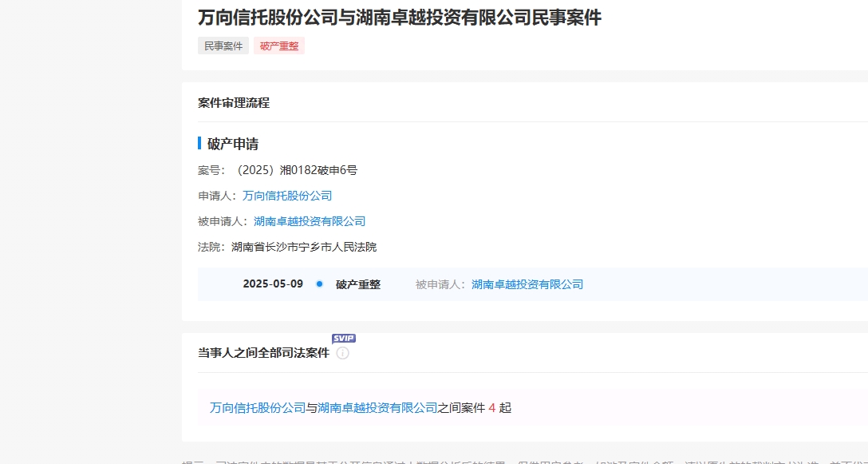
Task: Click the info icon beside 当事人之间全部司法案件
Action: click(343, 353)
